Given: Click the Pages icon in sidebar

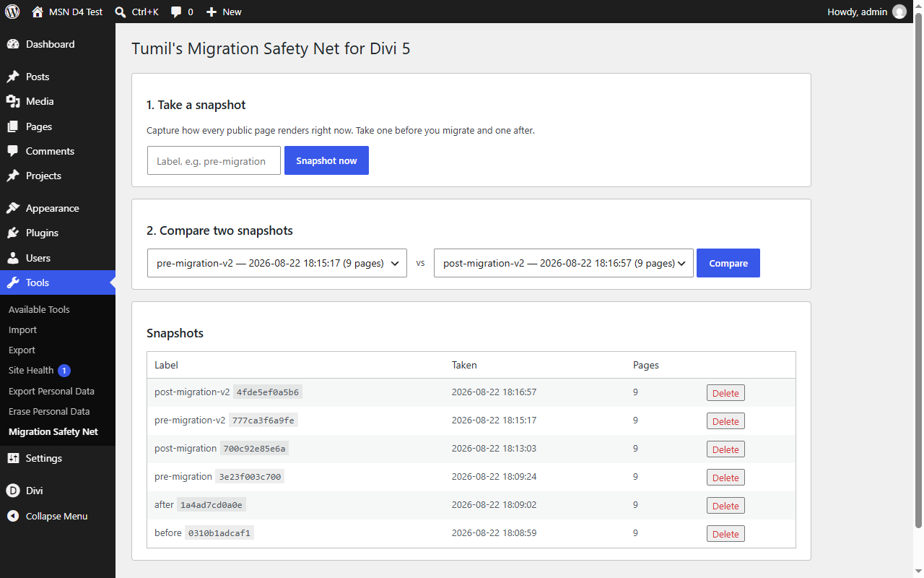Looking at the screenshot, I should pyautogui.click(x=13, y=126).
